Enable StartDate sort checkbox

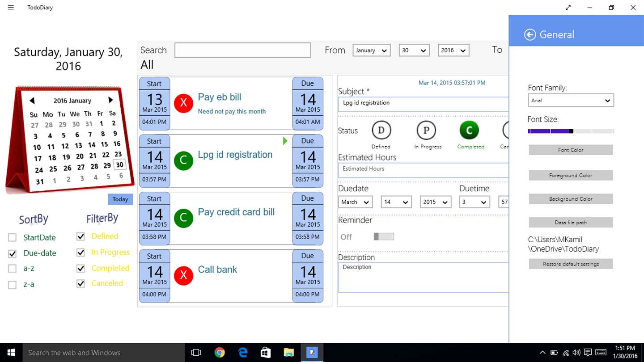(x=13, y=238)
